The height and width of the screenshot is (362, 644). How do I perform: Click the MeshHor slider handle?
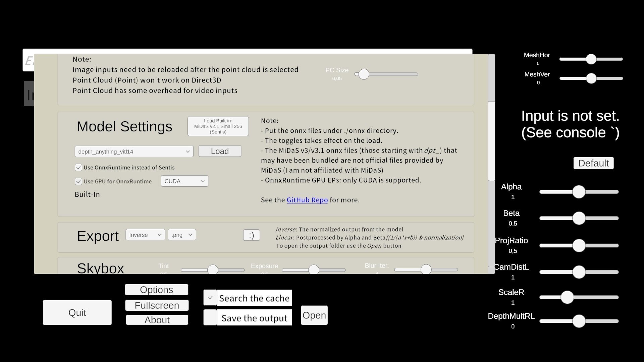click(591, 59)
